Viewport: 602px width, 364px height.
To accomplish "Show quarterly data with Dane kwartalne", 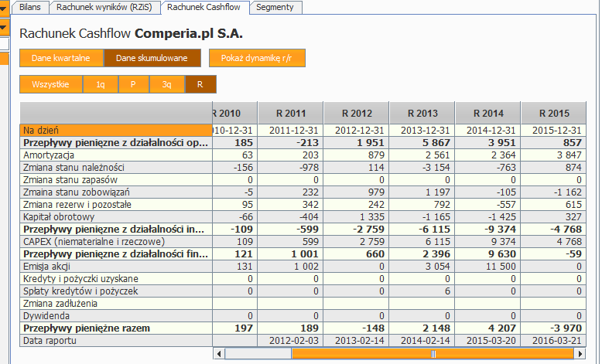I will [61, 58].
